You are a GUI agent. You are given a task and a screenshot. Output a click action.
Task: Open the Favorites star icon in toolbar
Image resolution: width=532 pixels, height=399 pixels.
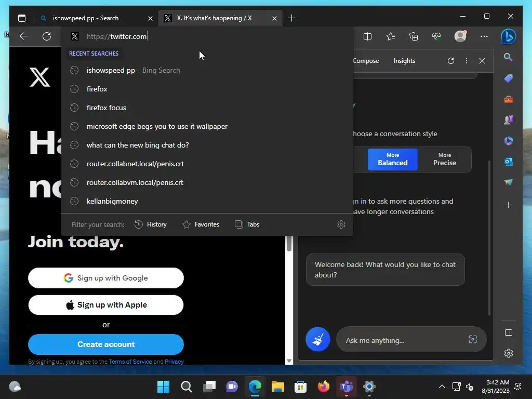[391, 36]
